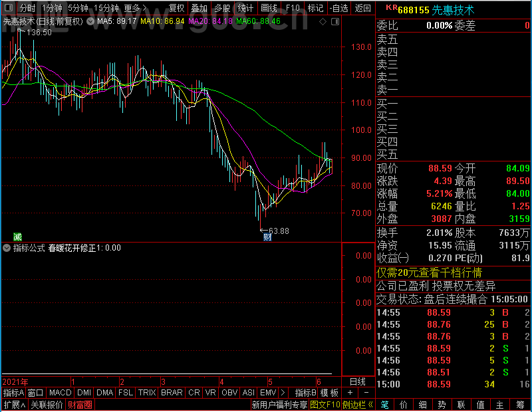Viewport: 532px width, 412px height.
Task: Open the 多股 multi-stock view
Action: 222,8
